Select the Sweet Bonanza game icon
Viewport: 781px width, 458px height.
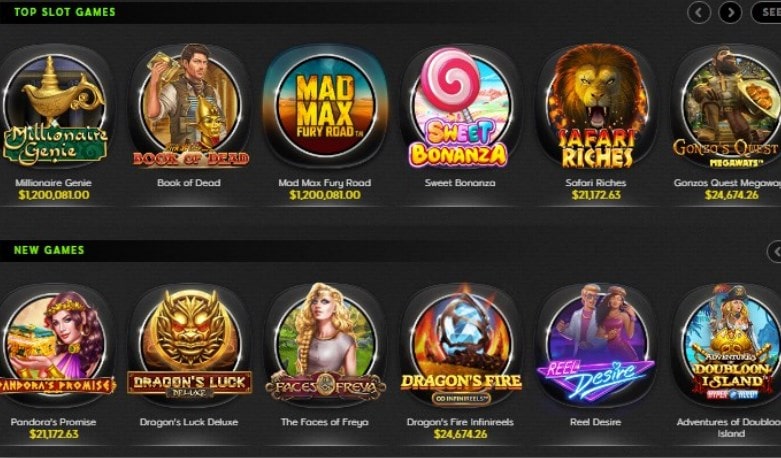pos(459,107)
